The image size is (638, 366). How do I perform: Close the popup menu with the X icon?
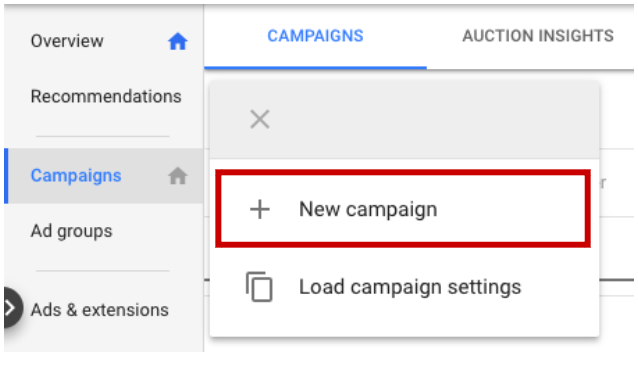(260, 119)
